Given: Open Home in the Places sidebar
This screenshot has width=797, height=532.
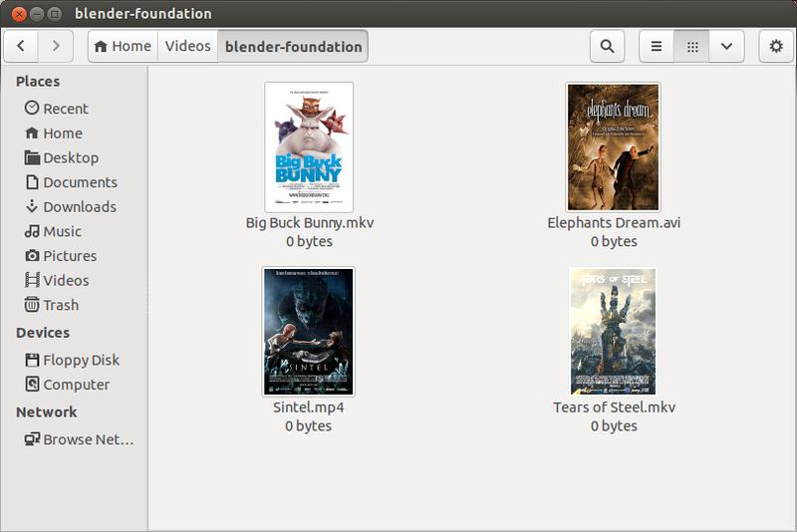Looking at the screenshot, I should click(74, 133).
